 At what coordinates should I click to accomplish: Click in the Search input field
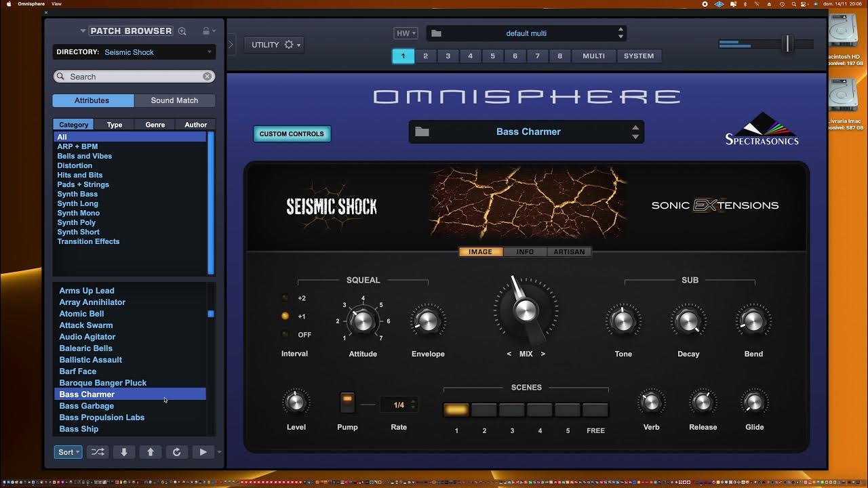click(134, 77)
